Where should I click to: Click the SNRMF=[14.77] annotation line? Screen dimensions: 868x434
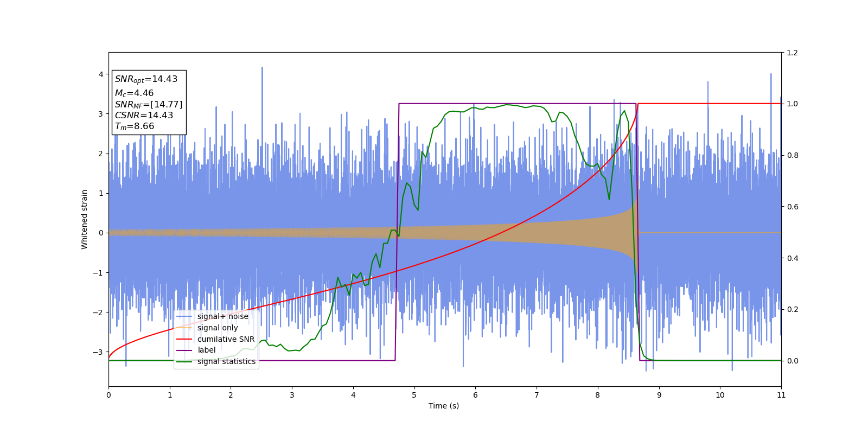[149, 105]
